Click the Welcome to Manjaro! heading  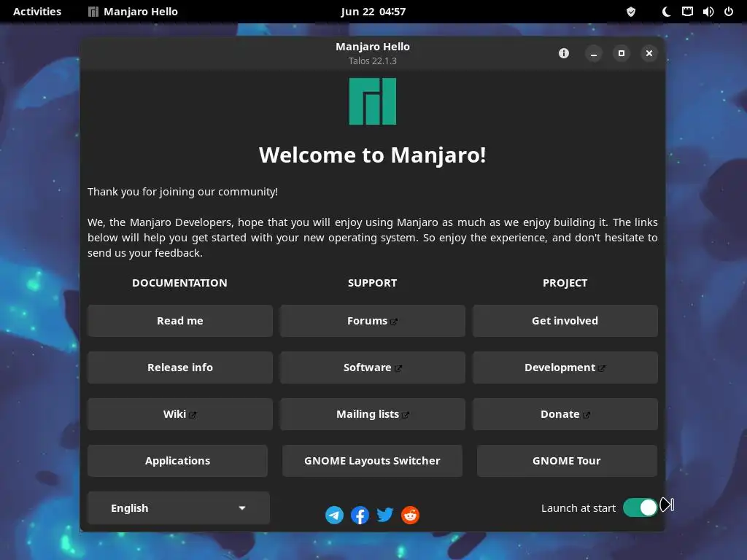(x=373, y=155)
